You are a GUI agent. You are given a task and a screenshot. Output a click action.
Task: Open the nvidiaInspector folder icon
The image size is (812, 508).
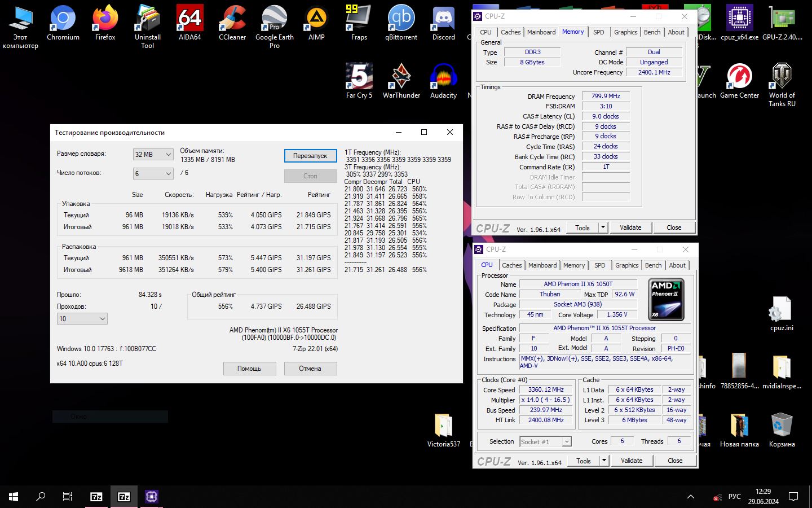click(x=782, y=371)
